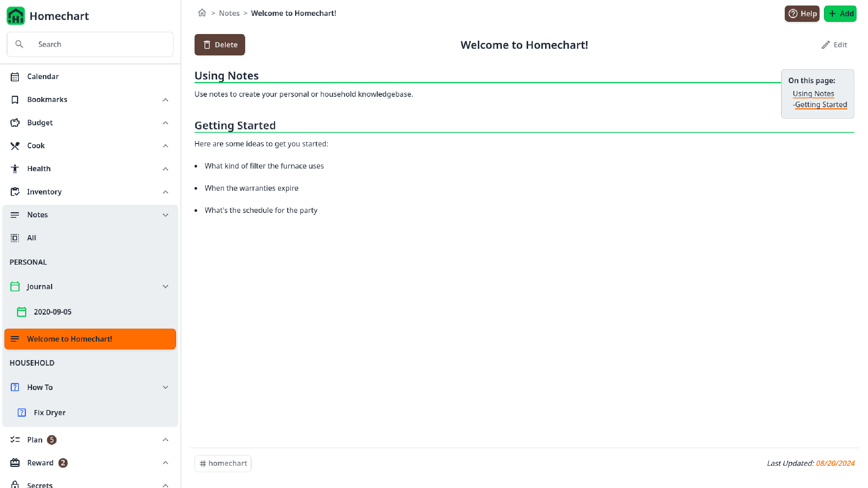868x488 pixels.
Task: Toggle the Cook section collapse arrow
Action: [166, 145]
